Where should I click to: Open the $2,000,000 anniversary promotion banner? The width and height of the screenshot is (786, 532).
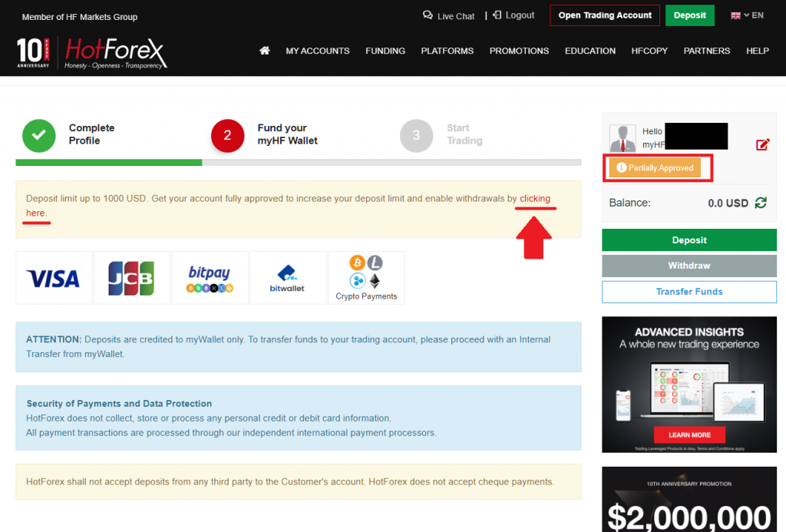[689, 500]
